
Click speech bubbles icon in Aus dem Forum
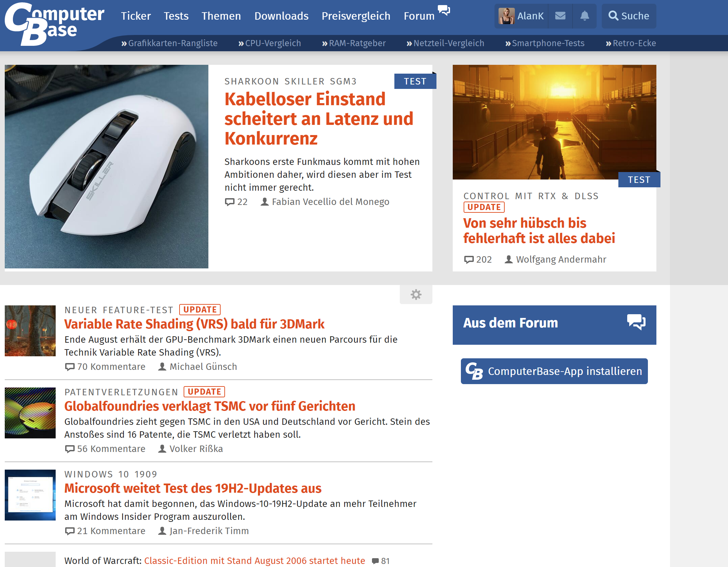(636, 322)
